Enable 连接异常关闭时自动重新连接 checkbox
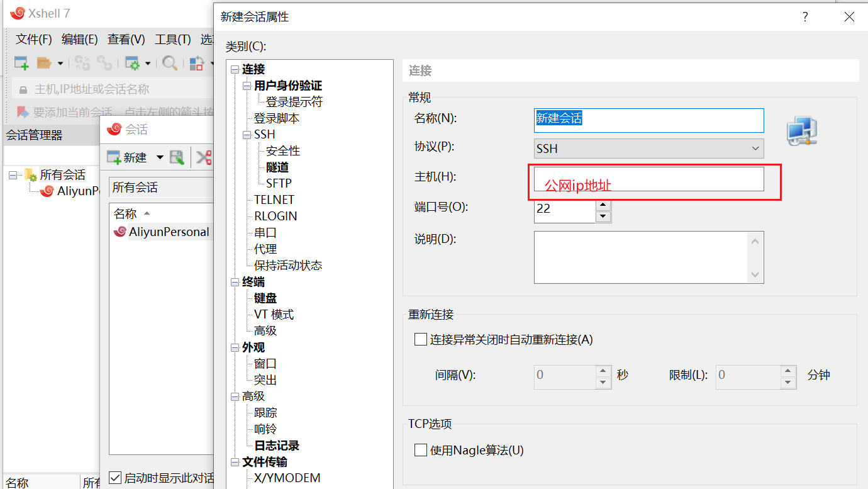 [x=421, y=340]
